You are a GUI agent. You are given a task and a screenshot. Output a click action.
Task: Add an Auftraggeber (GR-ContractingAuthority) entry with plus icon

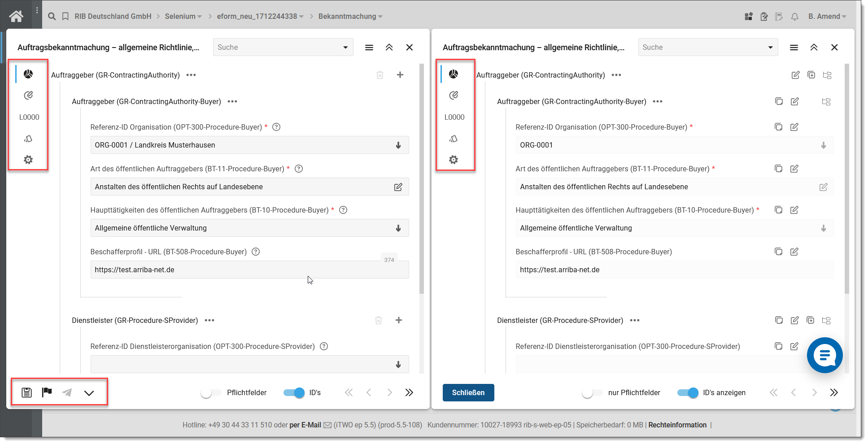400,75
